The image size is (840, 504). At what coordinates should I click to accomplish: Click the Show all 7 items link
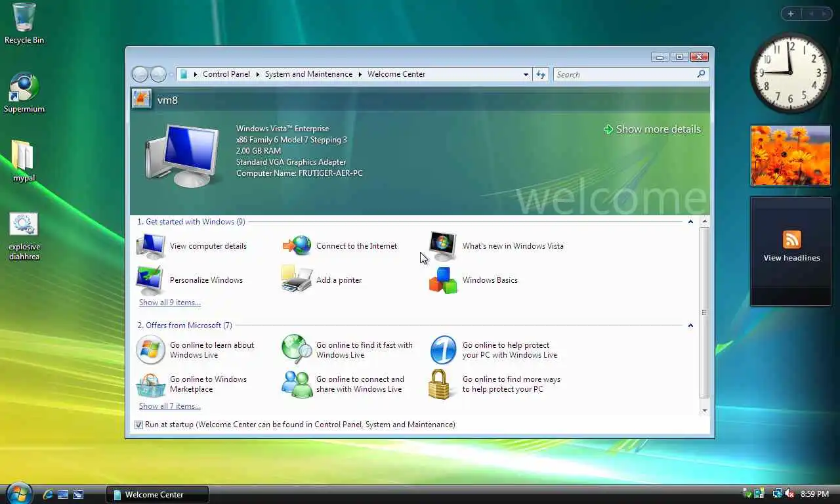click(170, 406)
